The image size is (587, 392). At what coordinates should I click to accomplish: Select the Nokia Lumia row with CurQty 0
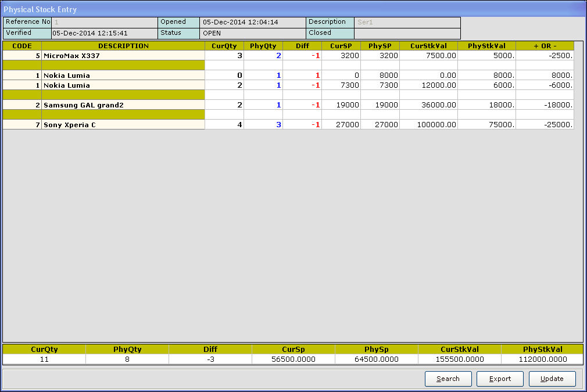pyautogui.click(x=123, y=75)
